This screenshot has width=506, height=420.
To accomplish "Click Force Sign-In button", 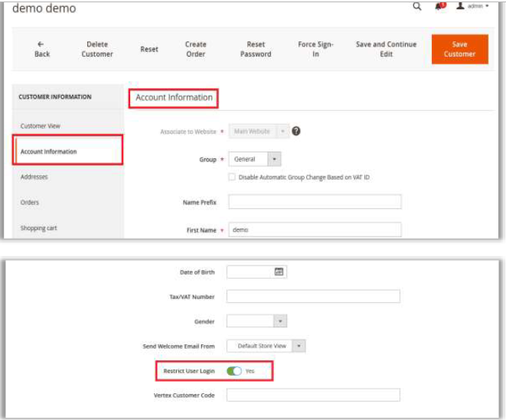I will 315,49.
